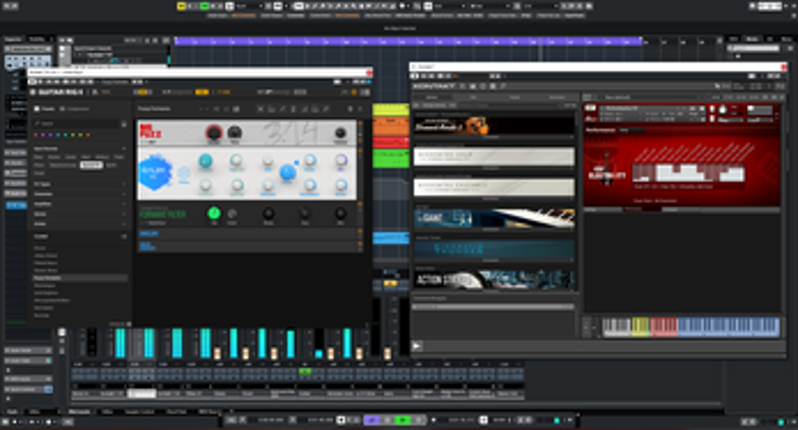Click the volume knob in Kontakt instrument header
This screenshot has width=798, height=430.
pyautogui.click(x=722, y=109)
